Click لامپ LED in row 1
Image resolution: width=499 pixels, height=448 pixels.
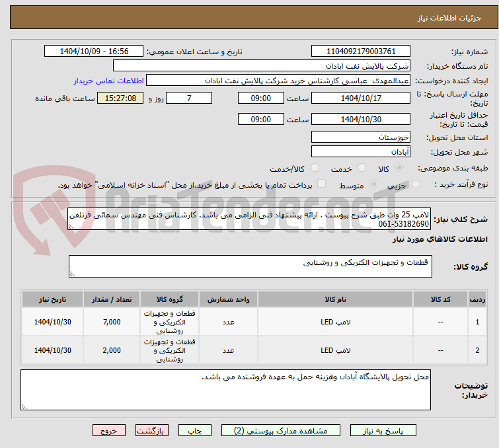pyautogui.click(x=336, y=322)
